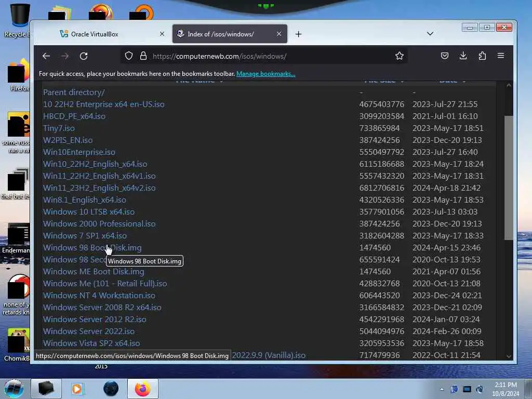Select the Index of /isos/windows/ tab
The width and height of the screenshot is (532, 399).
coord(230,34)
